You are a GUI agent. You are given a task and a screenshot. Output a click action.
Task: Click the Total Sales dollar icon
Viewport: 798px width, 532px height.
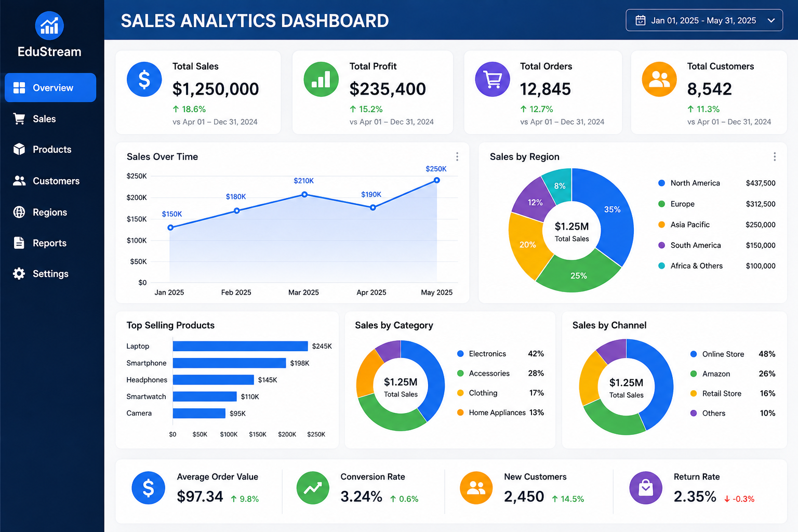tap(144, 79)
